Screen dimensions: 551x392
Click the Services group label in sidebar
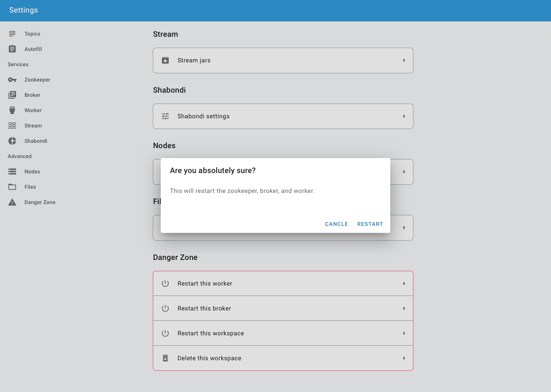(x=18, y=64)
